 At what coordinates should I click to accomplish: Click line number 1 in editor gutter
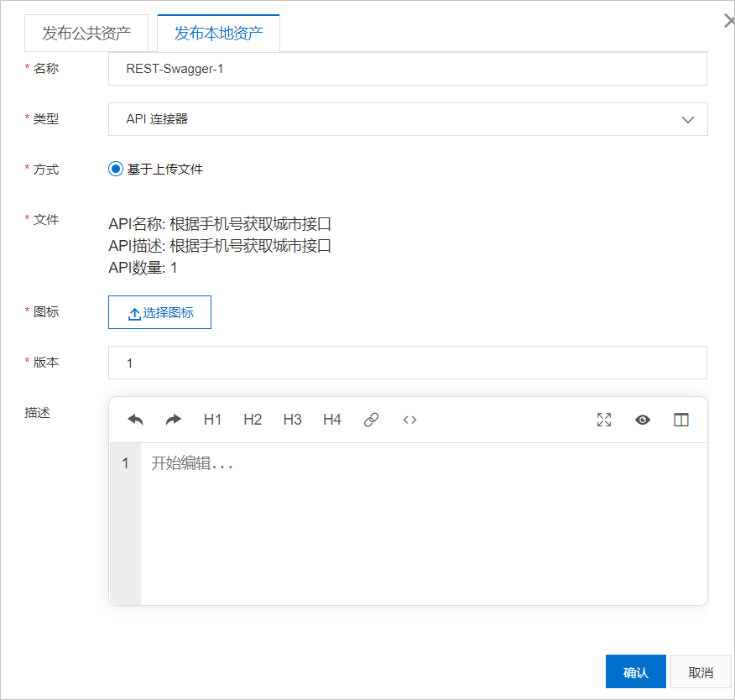(x=125, y=463)
